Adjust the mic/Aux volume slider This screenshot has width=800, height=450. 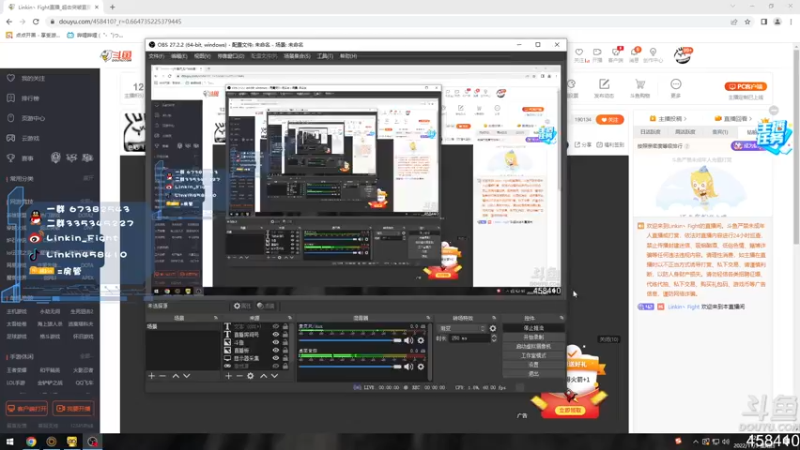(x=351, y=340)
